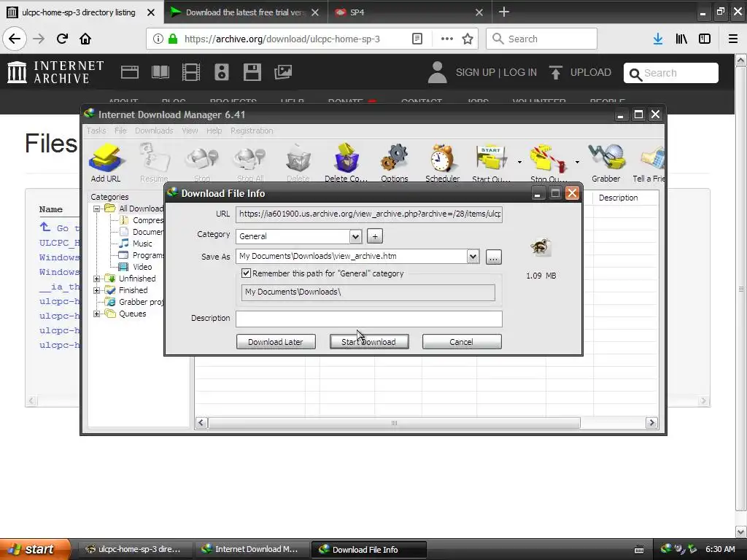Viewport: 747px width, 560px height.
Task: Open IDM Options gear icon
Action: click(x=395, y=163)
